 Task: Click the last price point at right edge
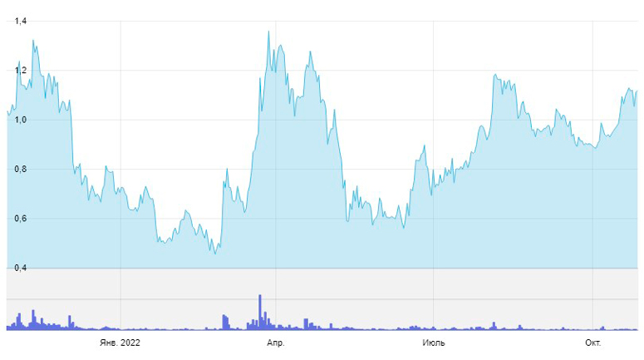coord(637,91)
